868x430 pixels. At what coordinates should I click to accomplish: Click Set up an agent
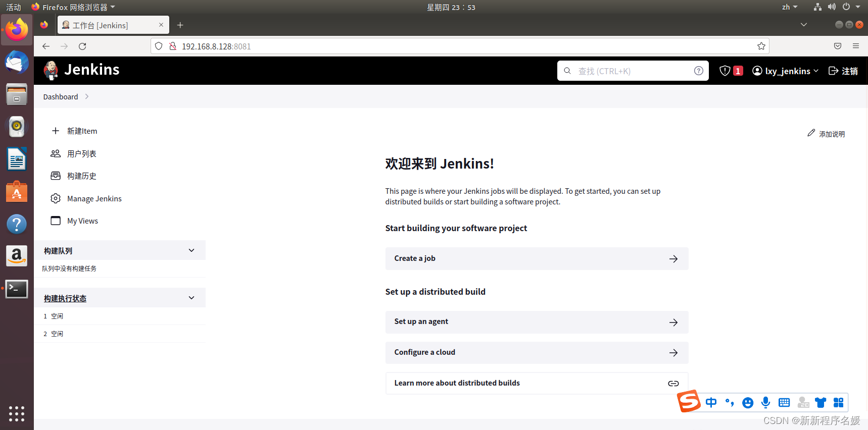tap(537, 322)
